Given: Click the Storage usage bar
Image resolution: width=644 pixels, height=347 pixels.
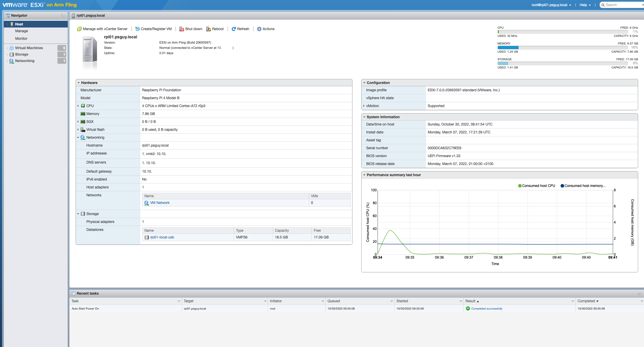Looking at the screenshot, I should click(563, 63).
